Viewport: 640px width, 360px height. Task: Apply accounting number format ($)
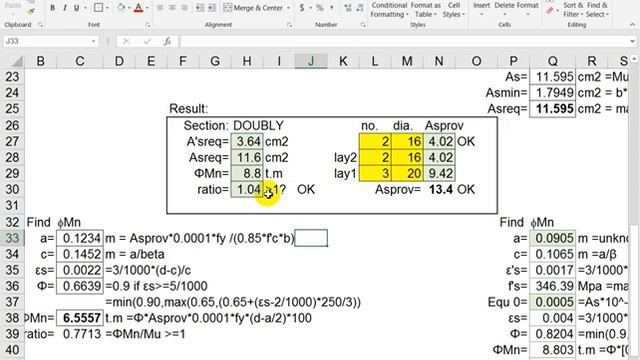tap(302, 8)
